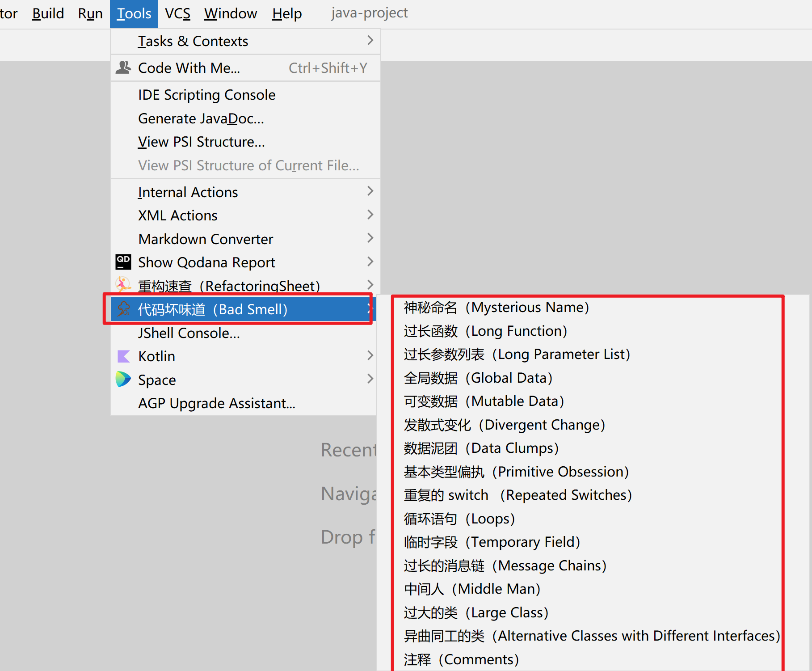Expand Show Qodana Report submenu arrow
Viewport: 812px width, 671px height.
click(370, 262)
